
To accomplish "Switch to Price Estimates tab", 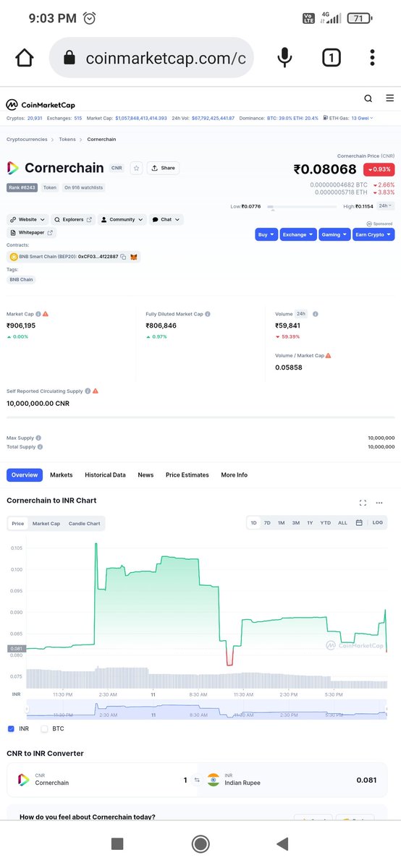I will click(x=187, y=475).
